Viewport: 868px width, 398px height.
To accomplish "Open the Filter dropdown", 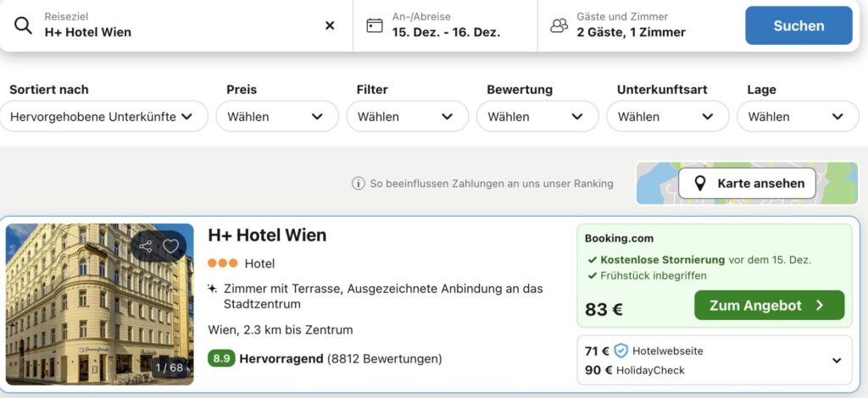I will click(x=408, y=116).
